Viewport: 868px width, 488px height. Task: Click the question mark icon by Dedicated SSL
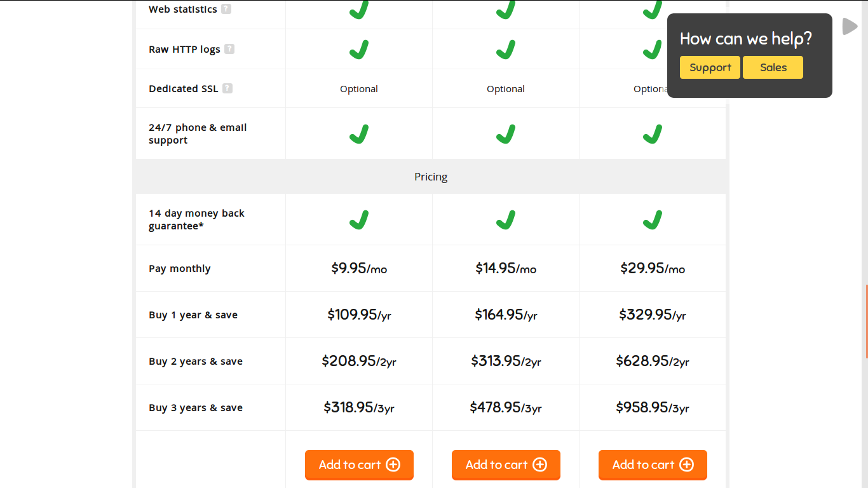click(x=227, y=88)
